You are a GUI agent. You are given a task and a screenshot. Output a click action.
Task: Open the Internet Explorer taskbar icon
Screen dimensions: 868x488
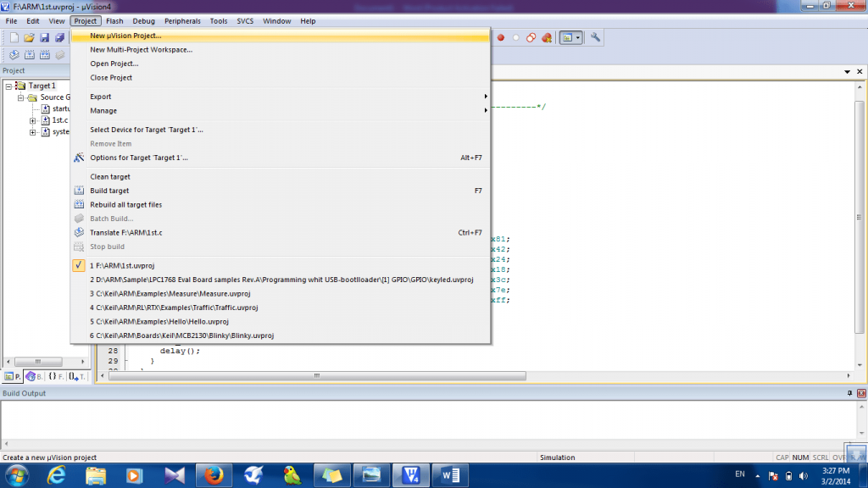pos(57,475)
